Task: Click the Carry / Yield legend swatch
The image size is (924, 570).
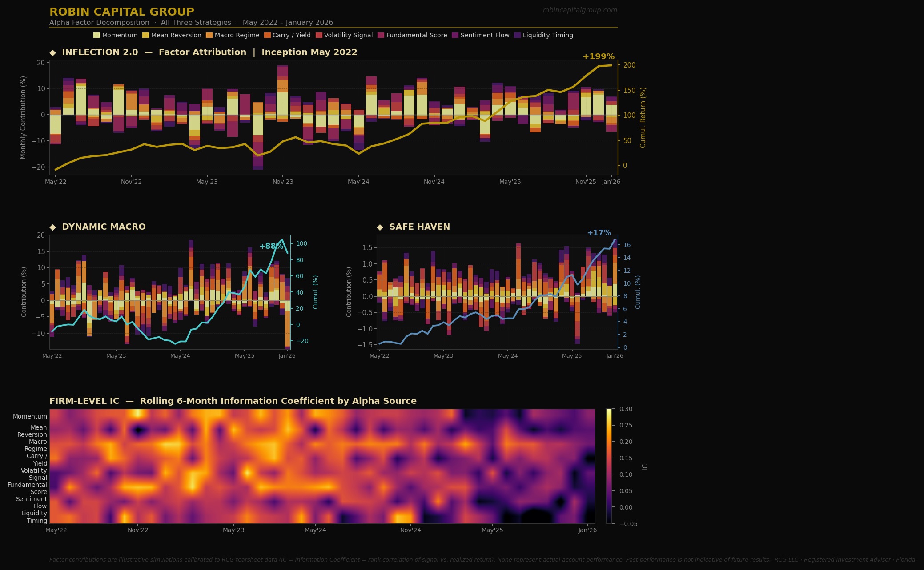Action: click(x=267, y=35)
